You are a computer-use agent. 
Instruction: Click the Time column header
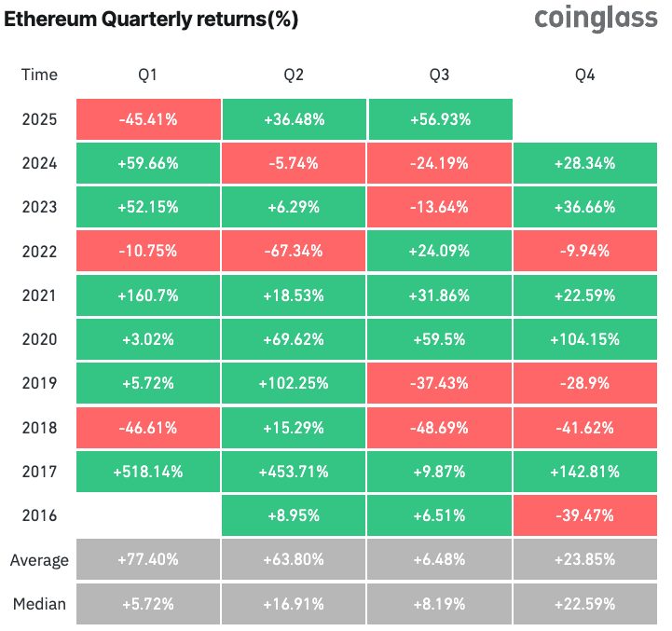point(39,75)
